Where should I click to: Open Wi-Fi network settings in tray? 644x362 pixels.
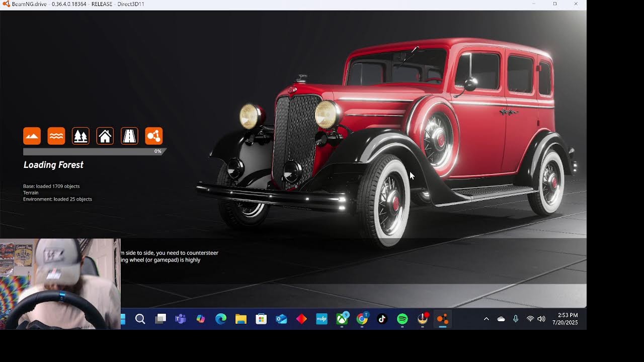click(530, 319)
